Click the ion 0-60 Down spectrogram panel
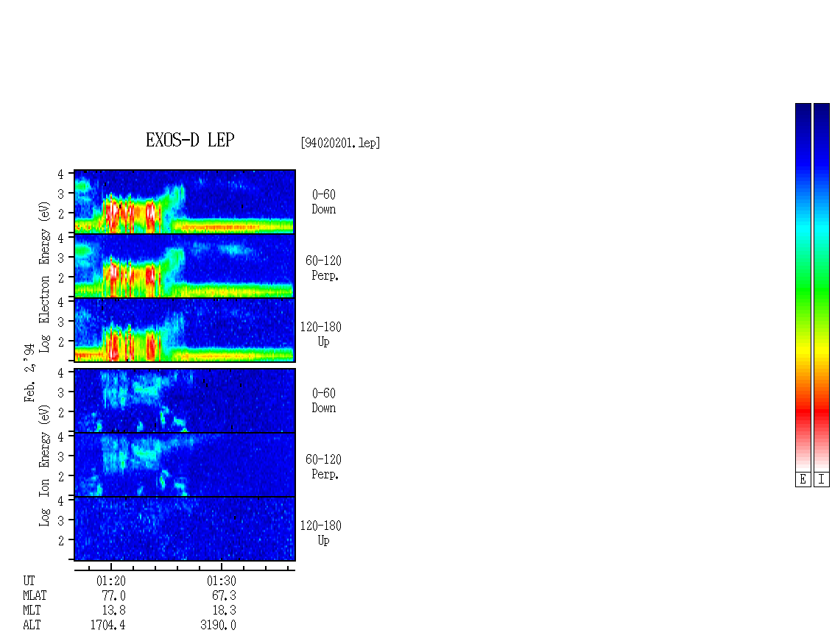Screen dimensions: 832x644 point(185,400)
